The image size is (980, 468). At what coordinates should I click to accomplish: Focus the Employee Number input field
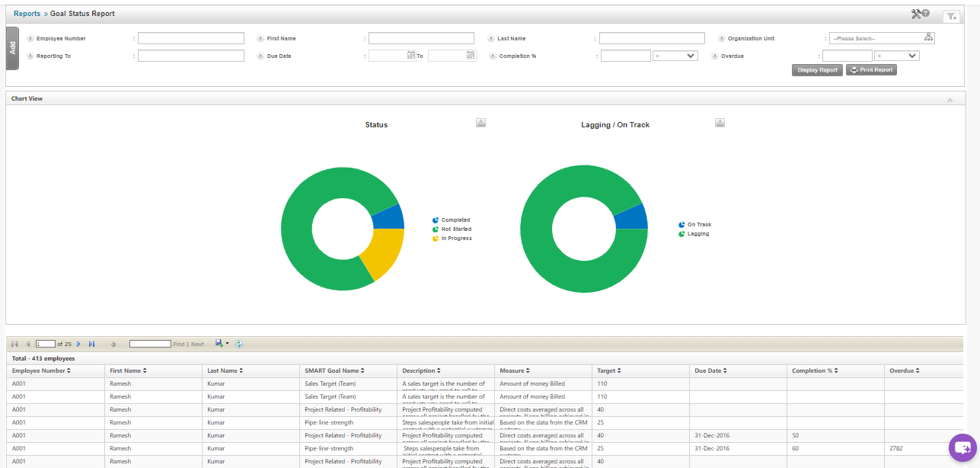pyautogui.click(x=191, y=38)
